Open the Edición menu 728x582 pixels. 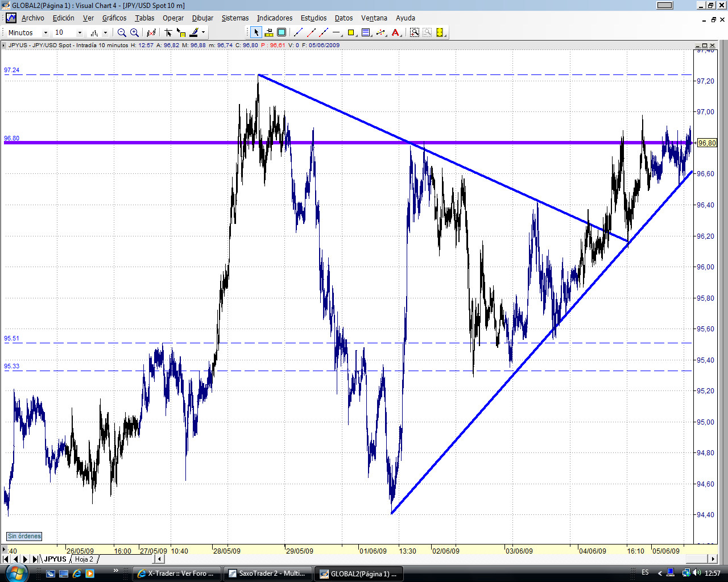63,18
